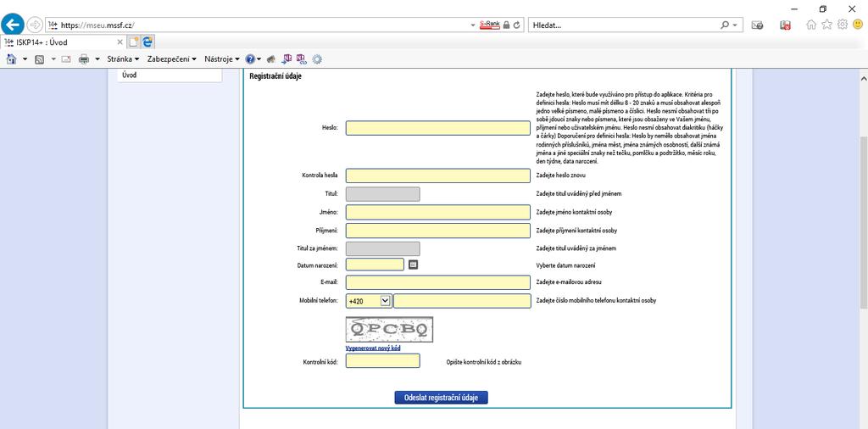Click the CAPTCHA image showing QPCBQ
This screenshot has width=868, height=429.
click(389, 329)
